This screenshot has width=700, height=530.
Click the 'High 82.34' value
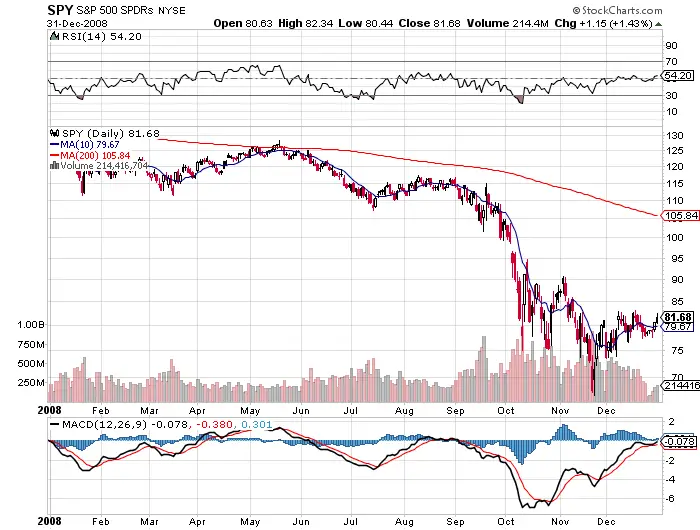pyautogui.click(x=305, y=23)
